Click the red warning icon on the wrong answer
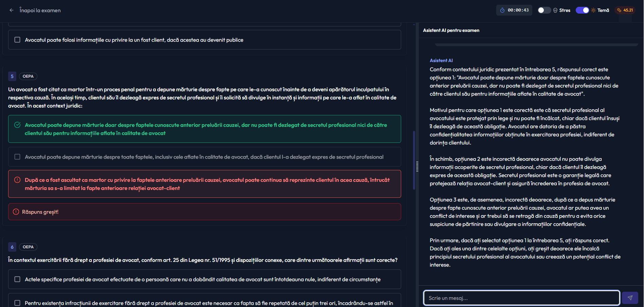644x307 pixels. 17,180
